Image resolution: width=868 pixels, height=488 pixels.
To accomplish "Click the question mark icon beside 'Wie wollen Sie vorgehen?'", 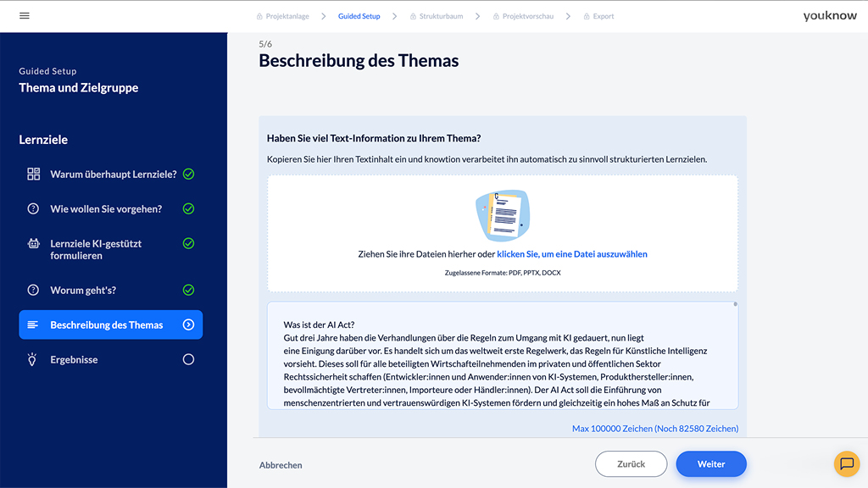I will tap(31, 208).
